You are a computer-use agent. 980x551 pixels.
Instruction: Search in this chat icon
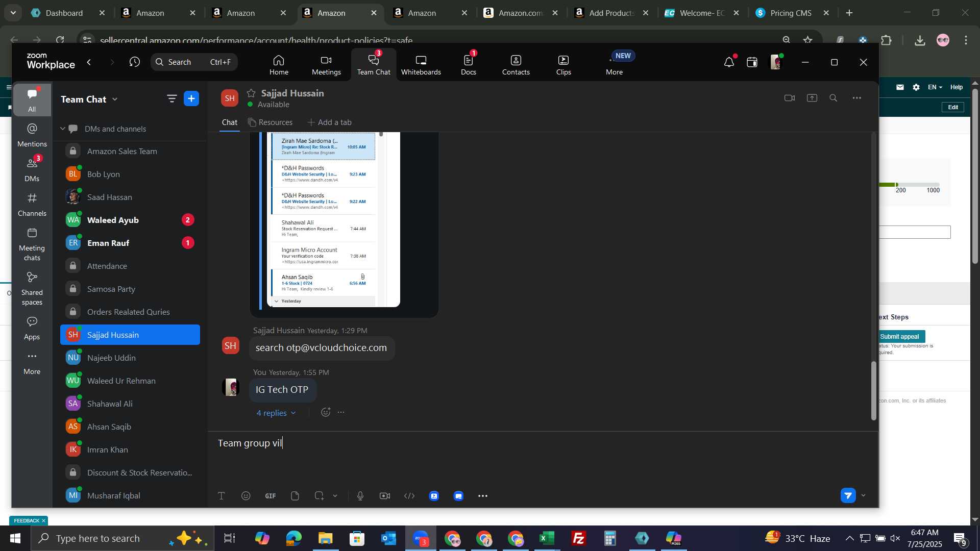pos(834,98)
